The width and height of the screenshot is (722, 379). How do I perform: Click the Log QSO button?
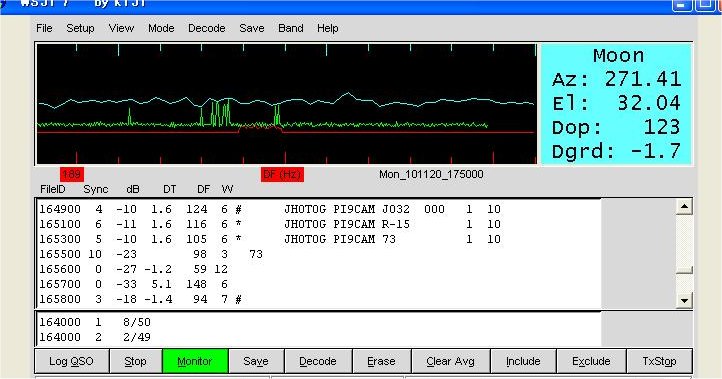(x=71, y=361)
